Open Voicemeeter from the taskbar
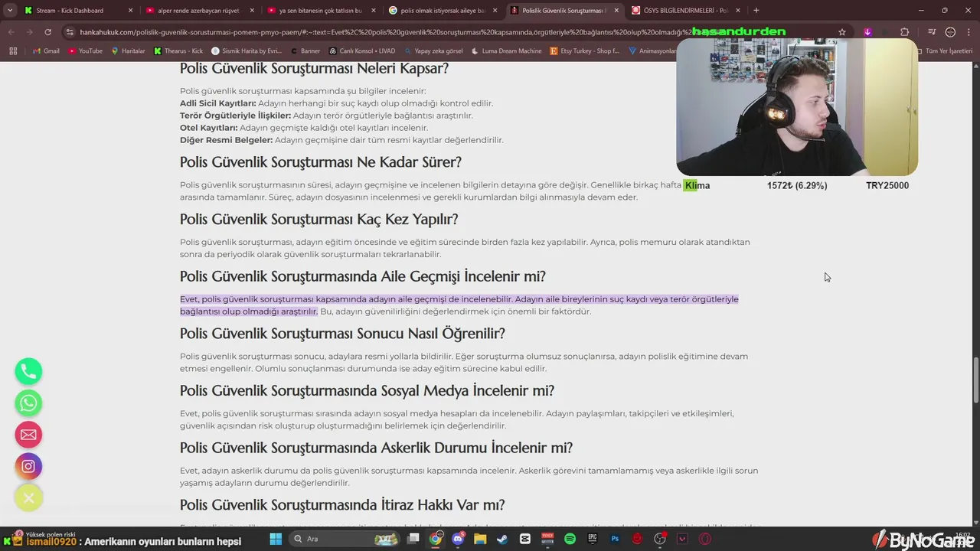Image resolution: width=980 pixels, height=551 pixels. (547, 539)
